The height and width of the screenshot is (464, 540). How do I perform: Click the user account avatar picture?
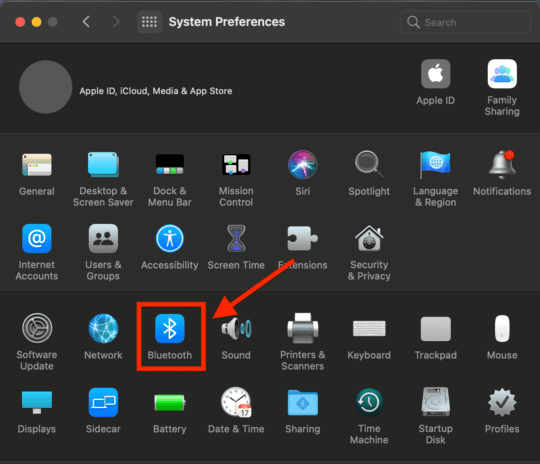(x=45, y=87)
